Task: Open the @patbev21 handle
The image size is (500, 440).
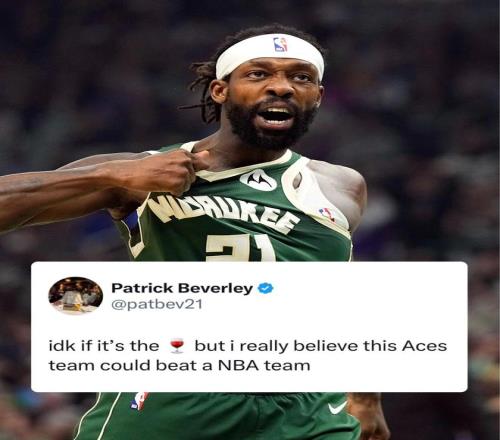Action: 157,305
